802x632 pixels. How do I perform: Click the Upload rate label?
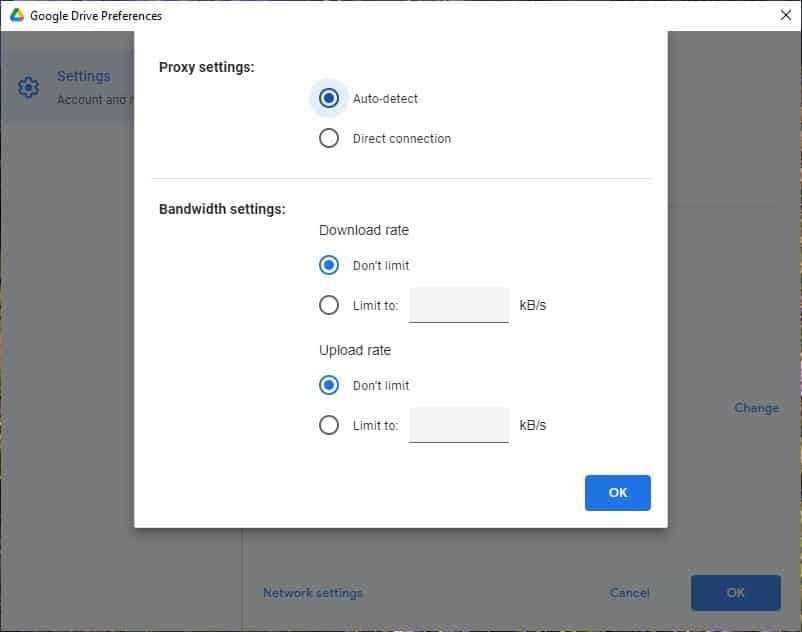[354, 350]
